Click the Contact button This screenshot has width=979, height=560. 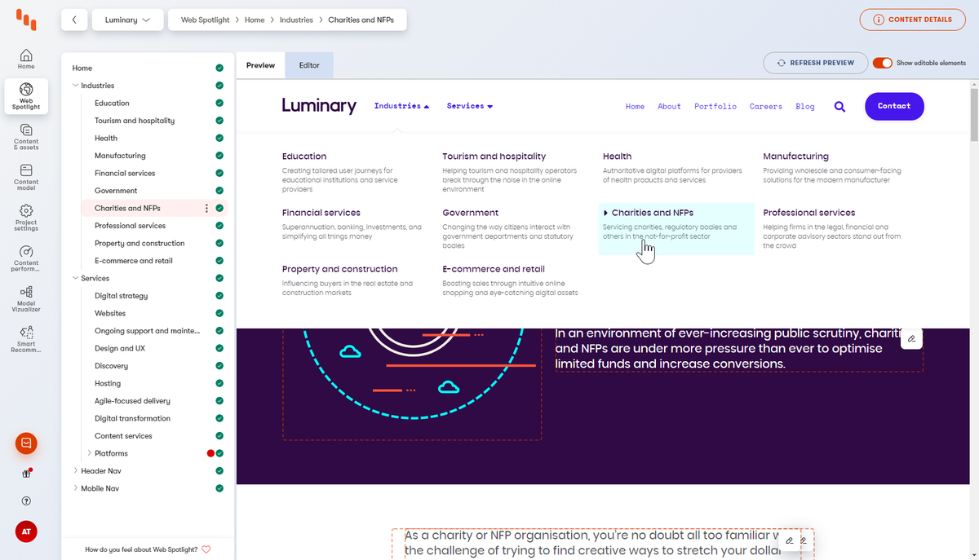point(894,106)
